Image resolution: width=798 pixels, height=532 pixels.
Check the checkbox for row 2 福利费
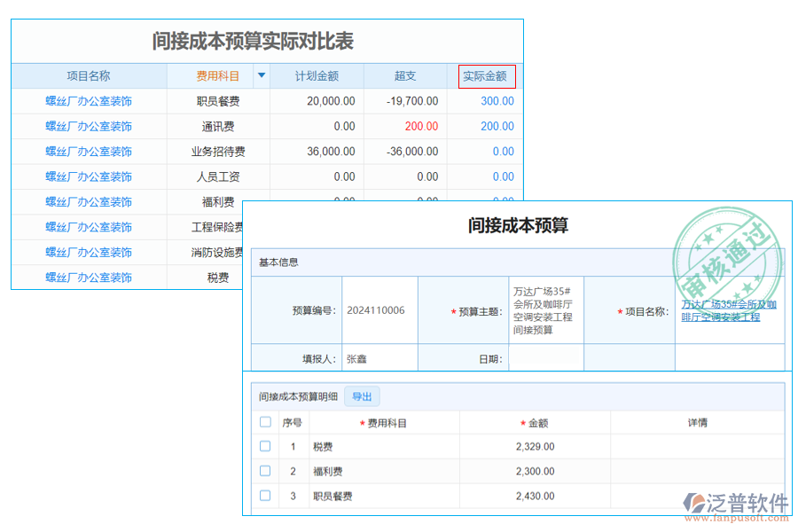(264, 471)
